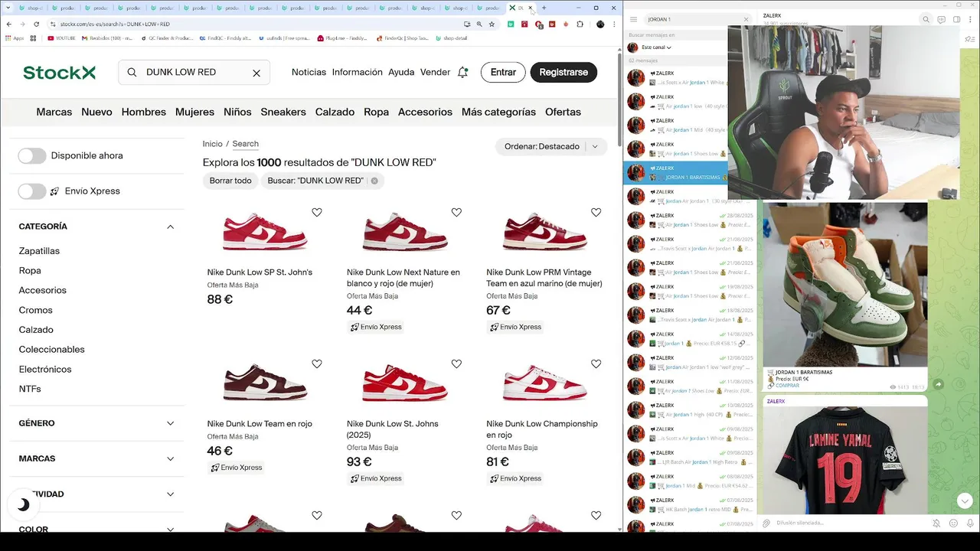Open the Más categorías menu
The width and height of the screenshot is (980, 551).
coord(498,112)
